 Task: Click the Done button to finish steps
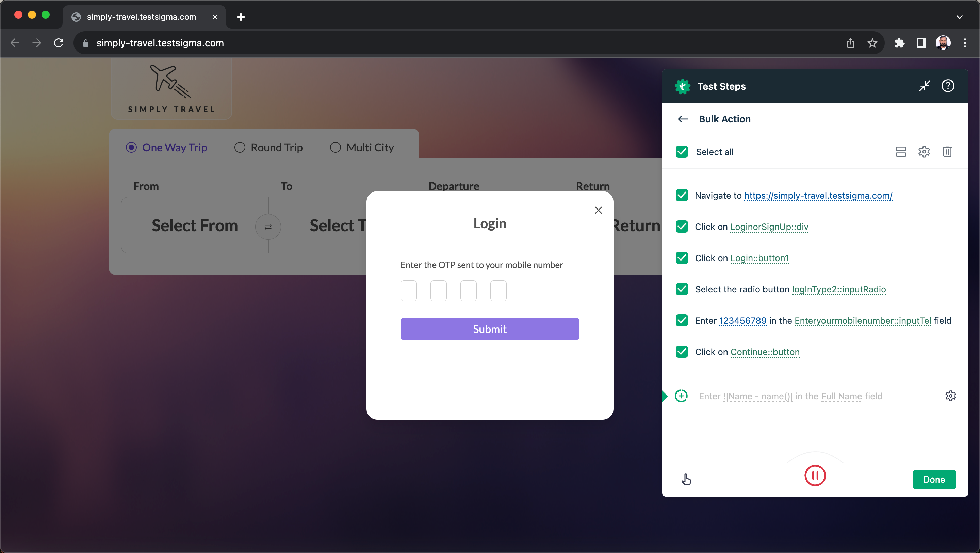tap(935, 479)
